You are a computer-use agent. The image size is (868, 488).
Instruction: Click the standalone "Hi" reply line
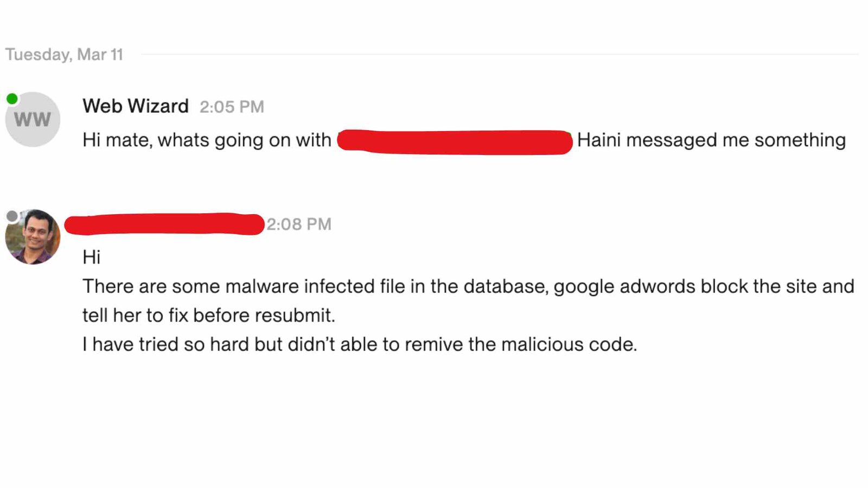tap(91, 257)
